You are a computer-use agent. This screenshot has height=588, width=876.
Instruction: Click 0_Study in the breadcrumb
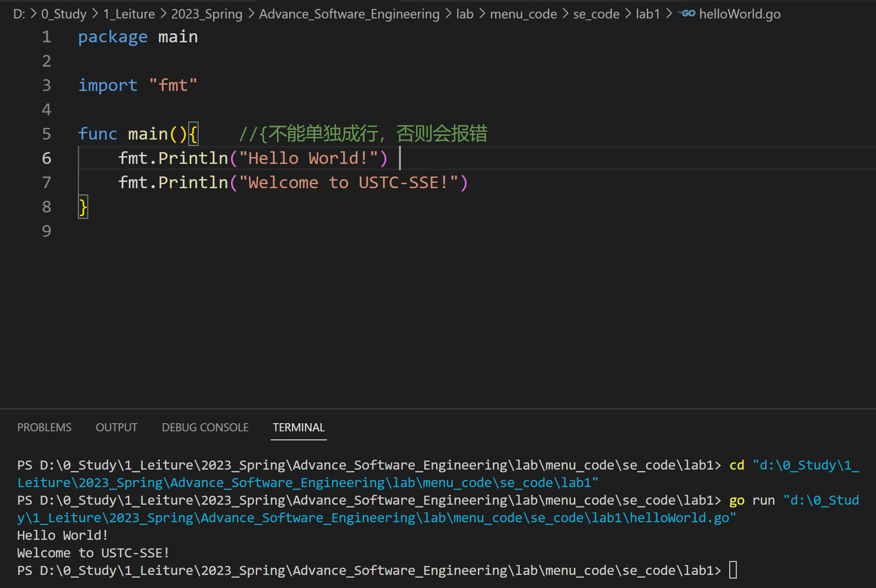[64, 14]
